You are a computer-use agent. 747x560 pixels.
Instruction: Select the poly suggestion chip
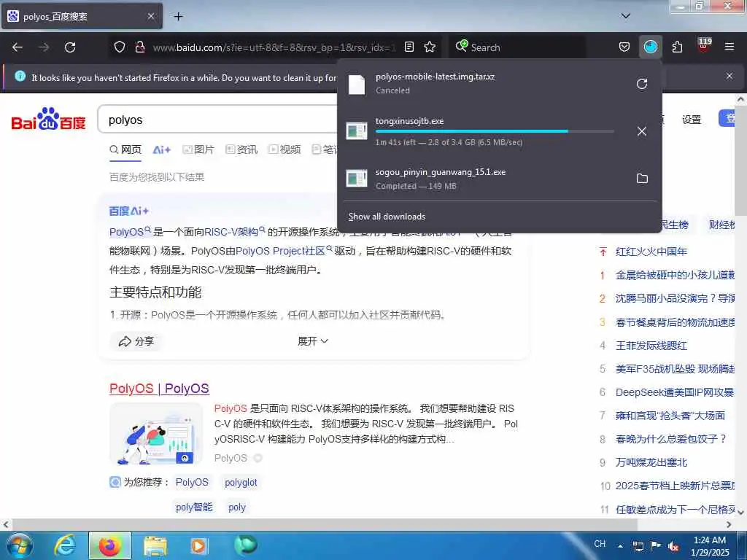(x=237, y=507)
